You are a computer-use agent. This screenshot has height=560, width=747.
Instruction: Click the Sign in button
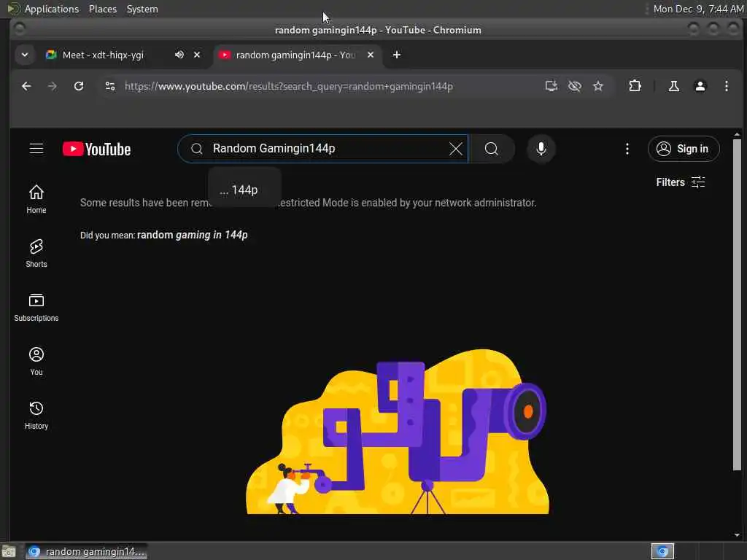[x=684, y=149]
